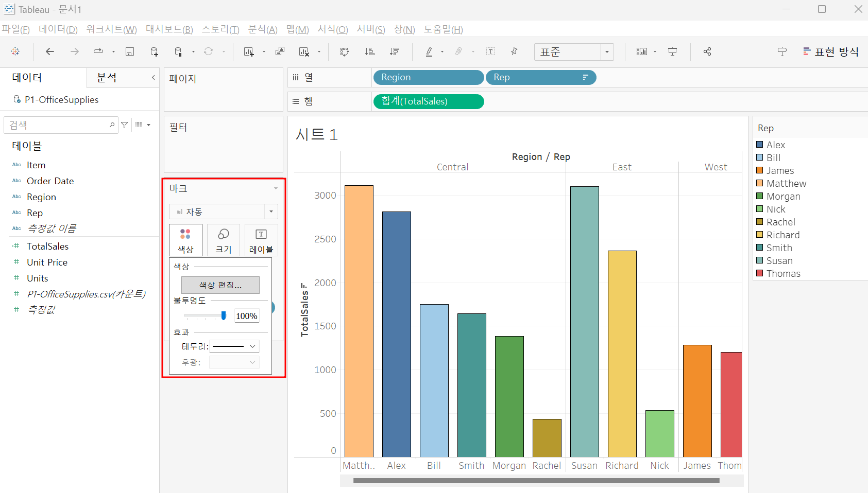This screenshot has height=493, width=868.
Task: Open the 표현 방식 Show Me panel
Action: [x=830, y=51]
